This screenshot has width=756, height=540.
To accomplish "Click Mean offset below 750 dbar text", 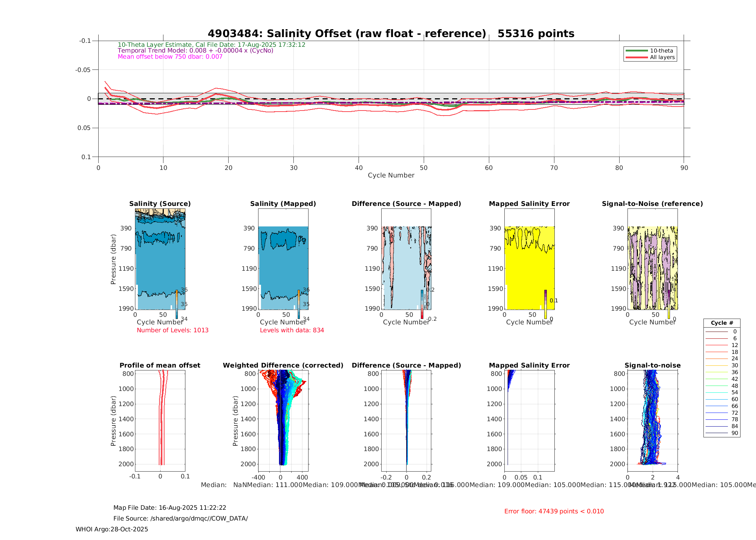I will pyautogui.click(x=170, y=57).
